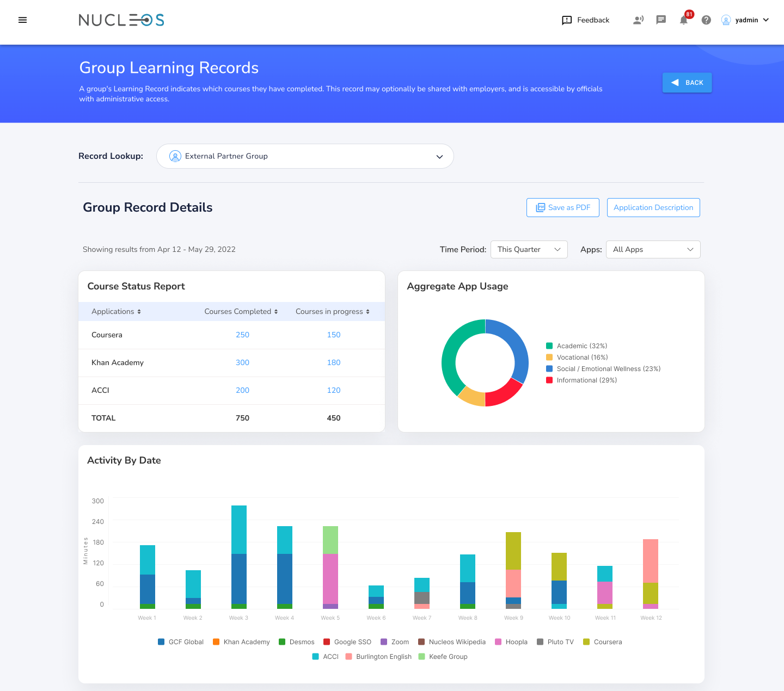Toggle Zoom series in chart legend

click(395, 642)
